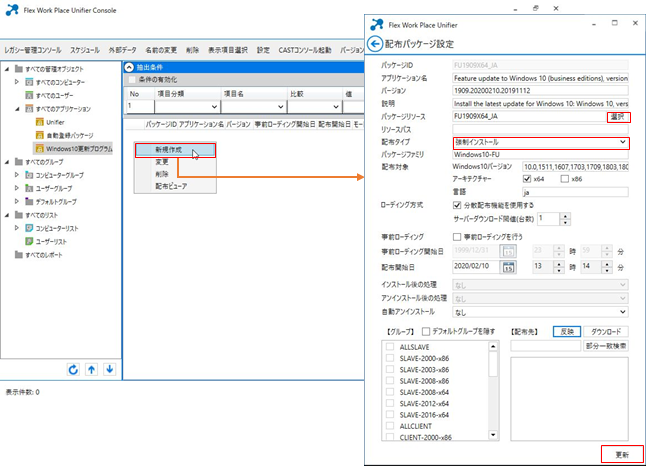
Task: Click the すべてのコンピューター icon
Action: 29,82
